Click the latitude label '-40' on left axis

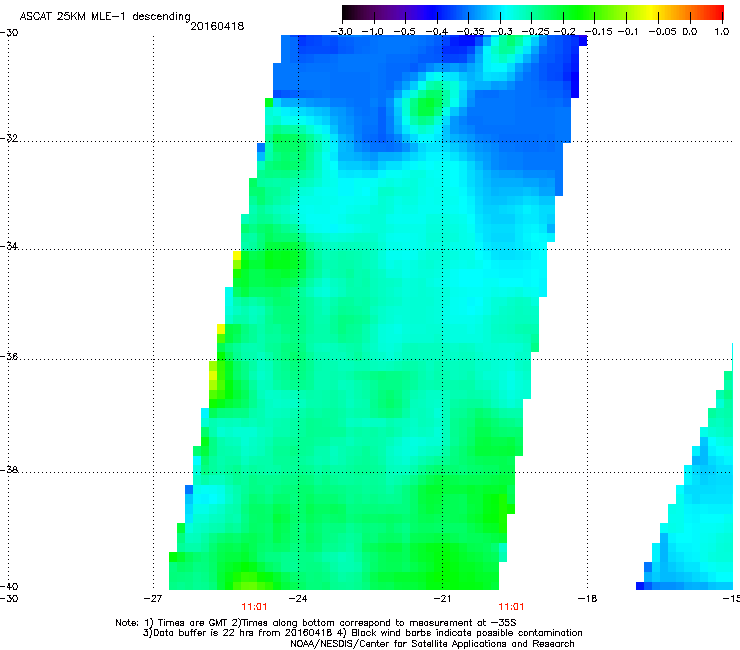pyautogui.click(x=9, y=586)
